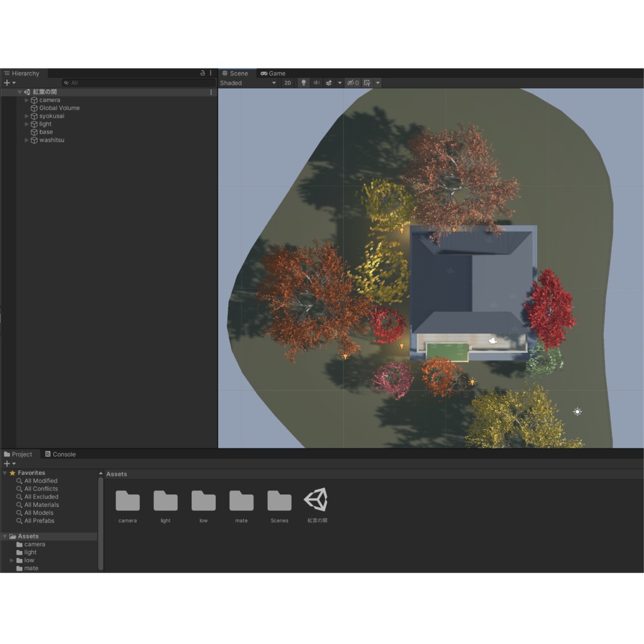Open grid settings dropdown arrow
The height and width of the screenshot is (644, 644).
378,83
